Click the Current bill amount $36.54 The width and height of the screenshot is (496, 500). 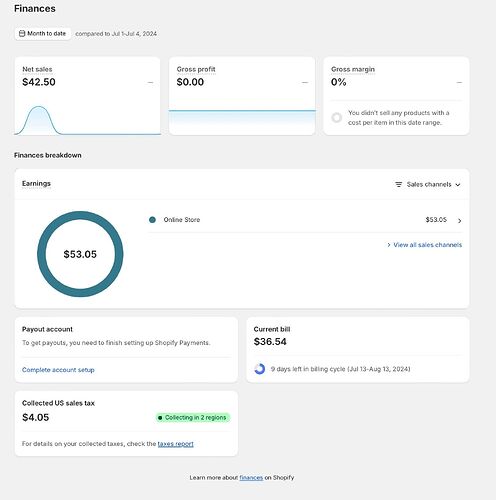point(270,342)
